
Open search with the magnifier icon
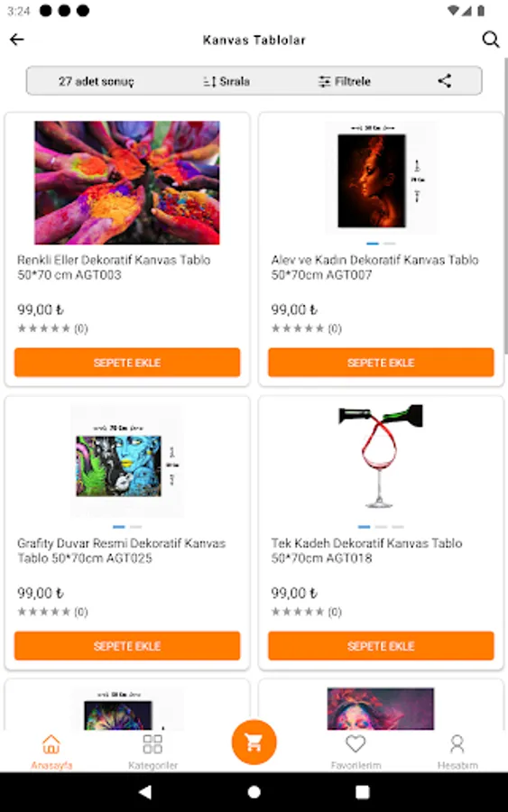coord(490,40)
